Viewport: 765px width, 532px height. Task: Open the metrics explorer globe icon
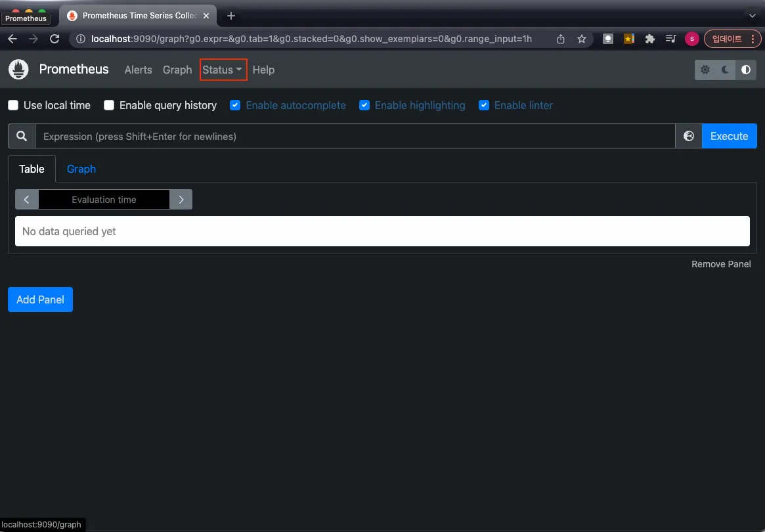(688, 136)
